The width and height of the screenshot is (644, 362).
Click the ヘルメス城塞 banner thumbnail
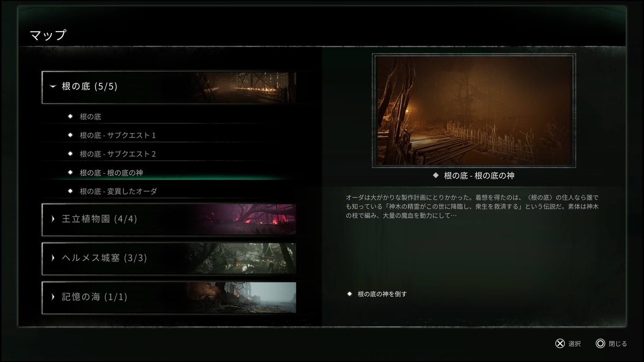point(244,258)
